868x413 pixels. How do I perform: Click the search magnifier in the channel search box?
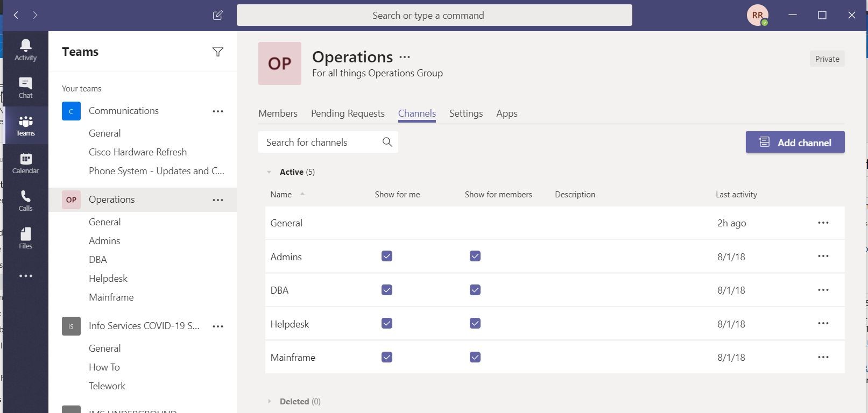point(387,142)
